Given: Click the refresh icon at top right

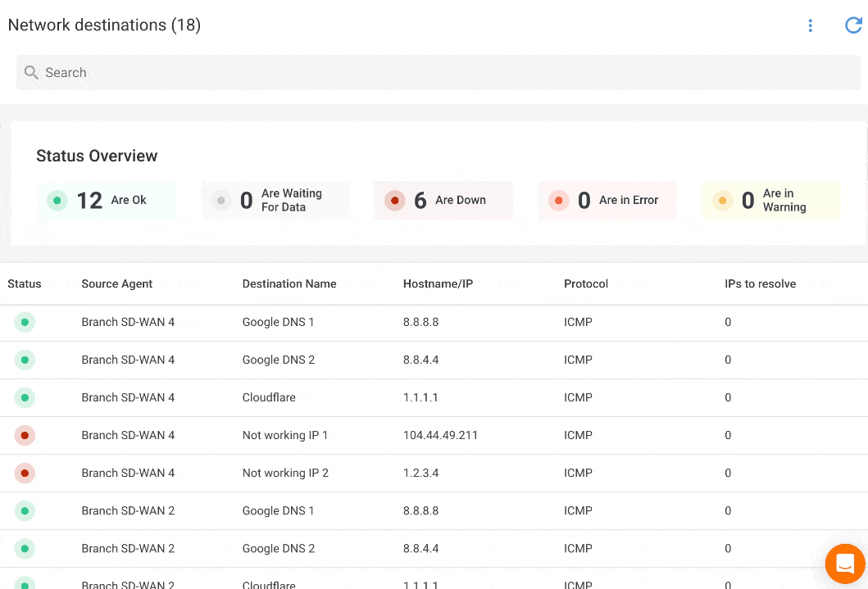Looking at the screenshot, I should coord(853,25).
